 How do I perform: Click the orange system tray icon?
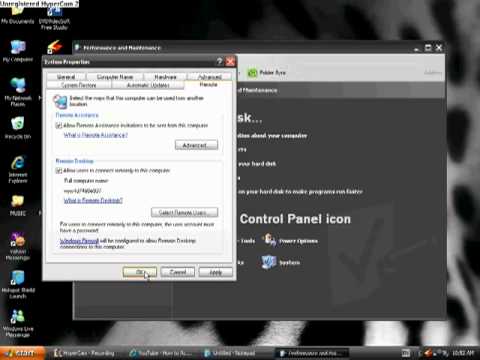point(428,352)
